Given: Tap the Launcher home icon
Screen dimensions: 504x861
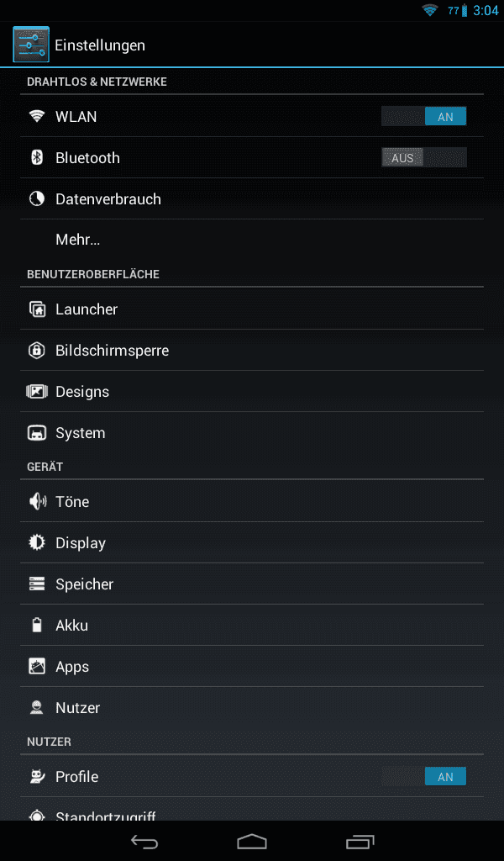Looking at the screenshot, I should pyautogui.click(x=37, y=309).
